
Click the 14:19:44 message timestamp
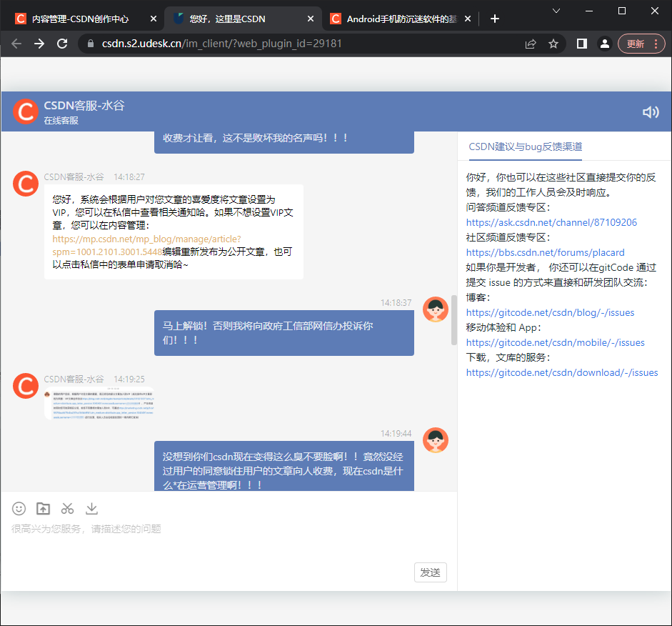[x=396, y=434]
